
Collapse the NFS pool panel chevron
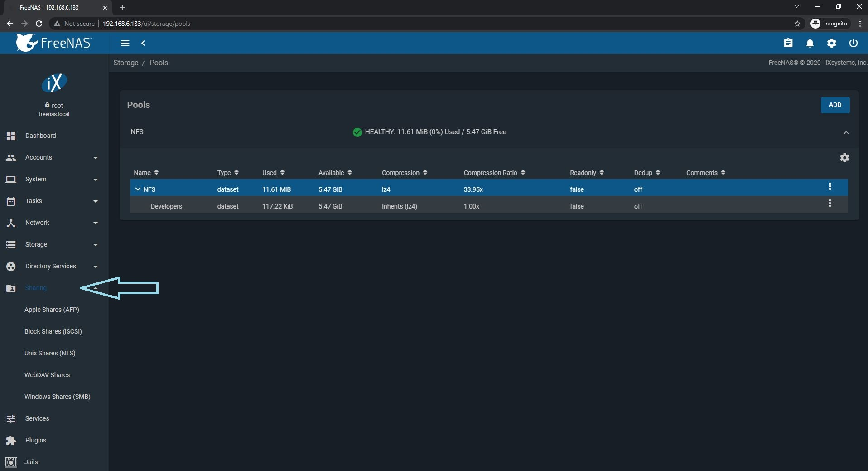point(846,132)
